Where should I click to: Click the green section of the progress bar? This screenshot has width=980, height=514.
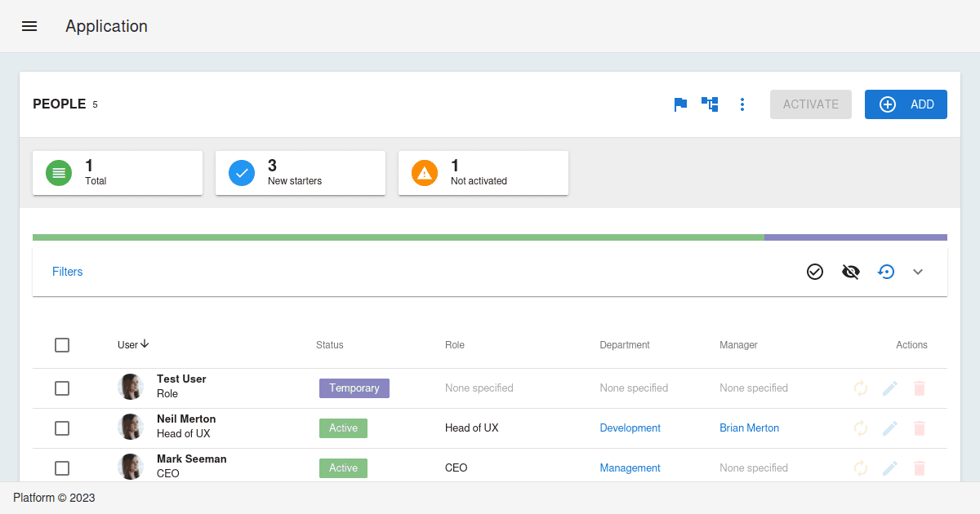pyautogui.click(x=398, y=237)
